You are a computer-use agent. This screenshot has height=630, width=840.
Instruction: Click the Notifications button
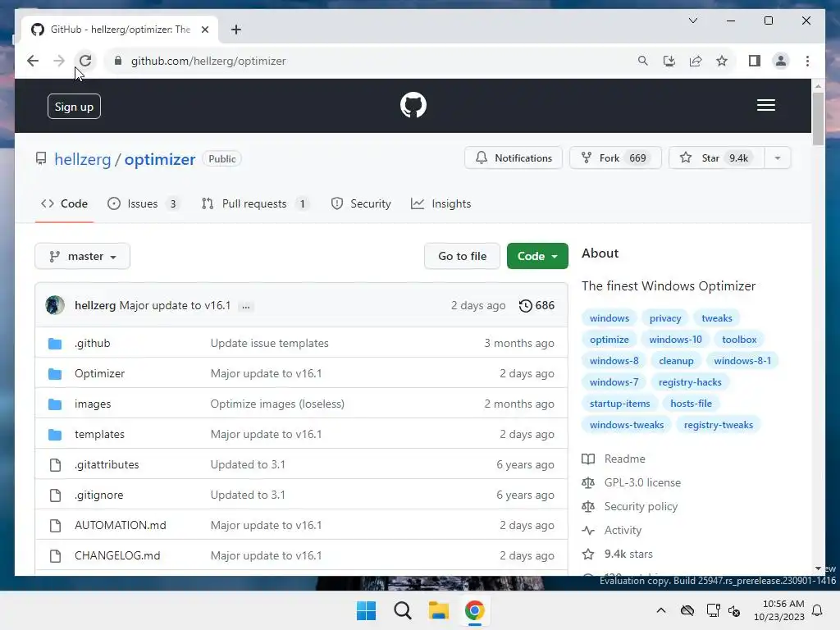(x=514, y=158)
